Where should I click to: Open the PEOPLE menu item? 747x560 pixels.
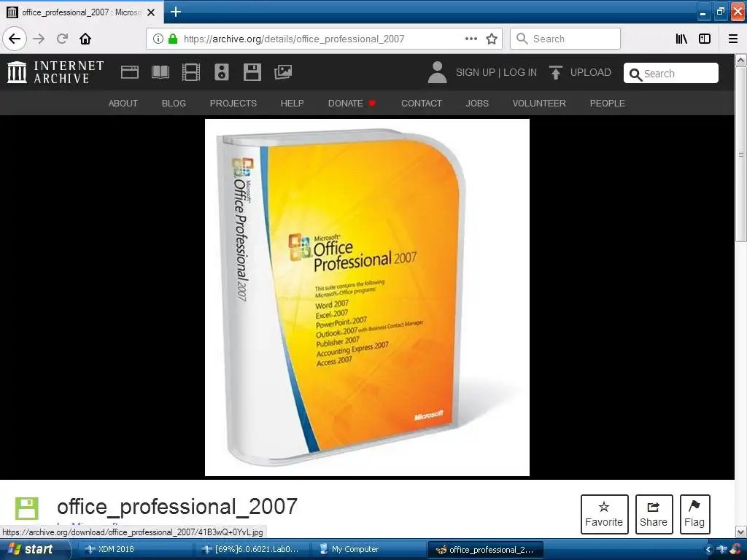click(x=608, y=104)
